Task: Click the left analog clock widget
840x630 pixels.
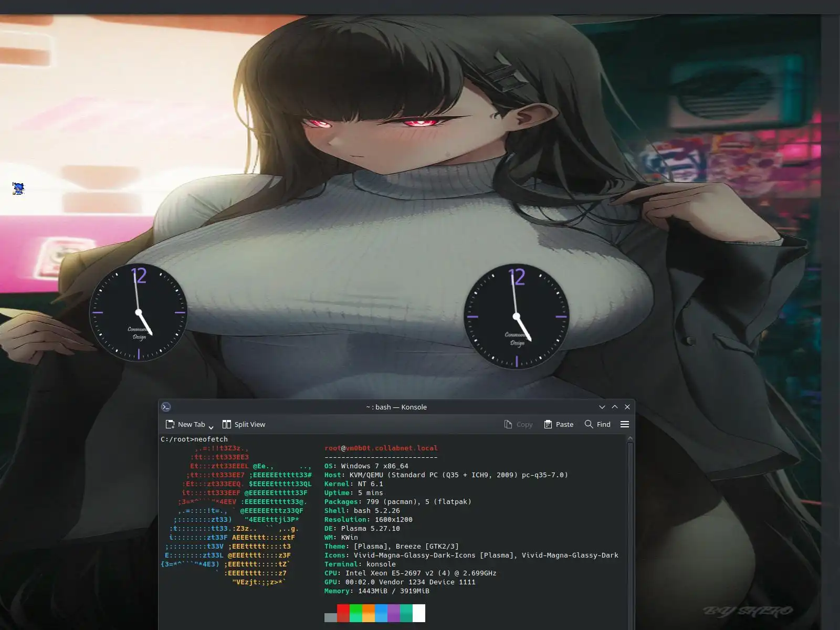Action: click(139, 312)
